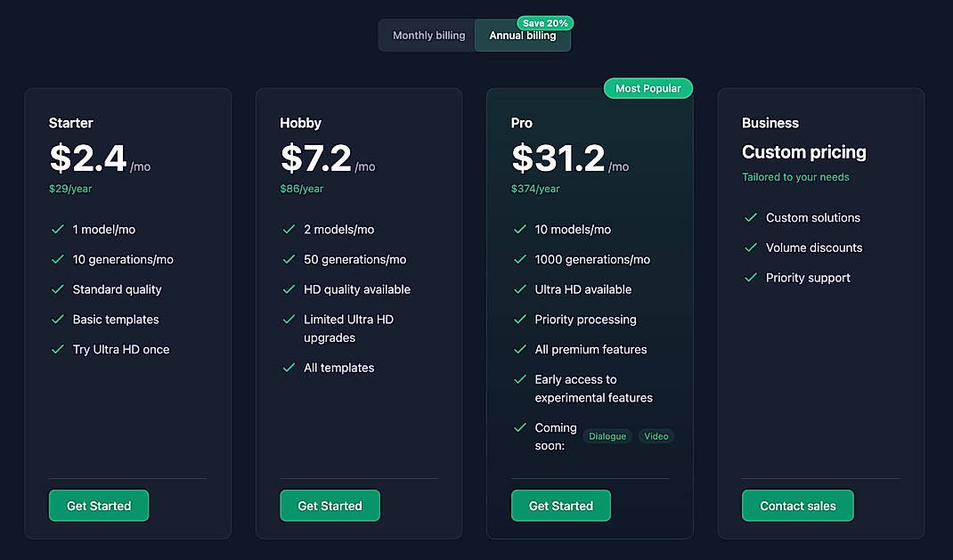Click the checkmark next to "Volume discounts"

tap(749, 248)
